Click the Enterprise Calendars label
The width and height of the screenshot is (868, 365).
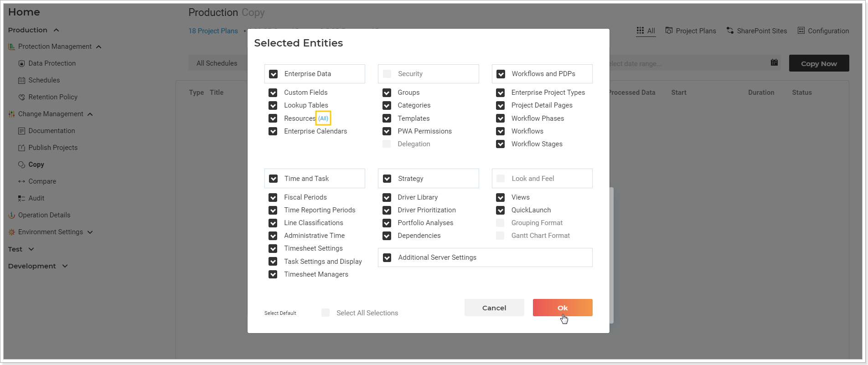[x=315, y=131]
